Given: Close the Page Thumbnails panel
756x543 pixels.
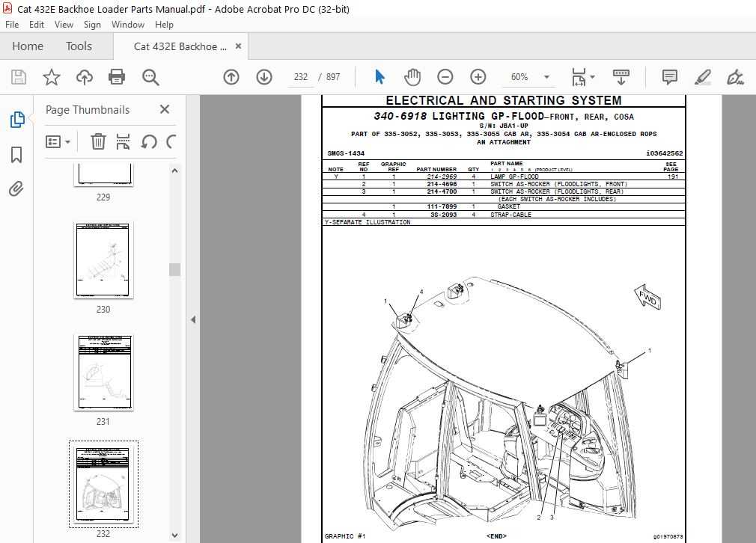Looking at the screenshot, I should (x=165, y=109).
